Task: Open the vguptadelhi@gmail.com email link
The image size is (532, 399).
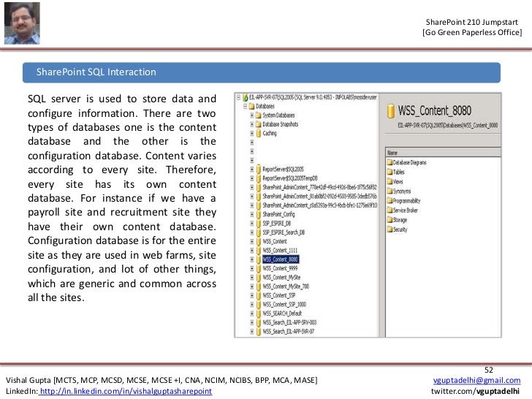Action: tap(476, 380)
